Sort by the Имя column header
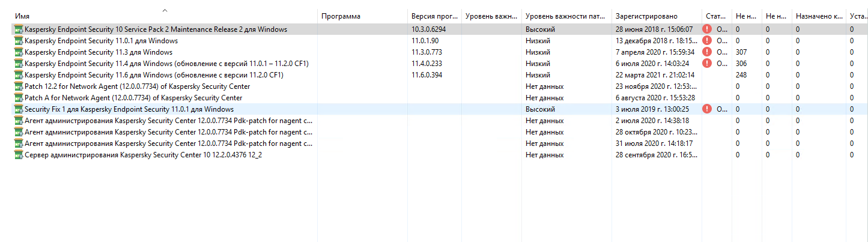 (165, 16)
